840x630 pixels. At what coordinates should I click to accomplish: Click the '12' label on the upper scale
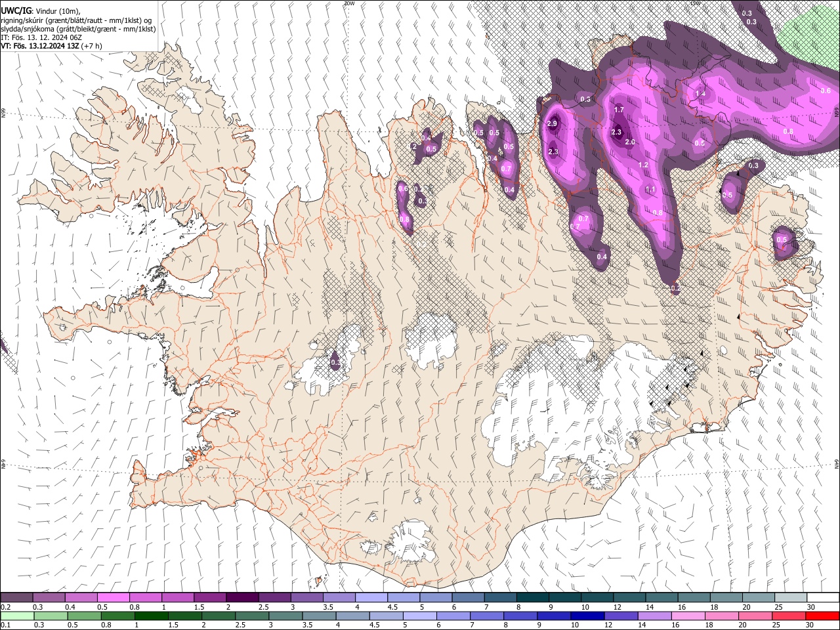click(617, 607)
